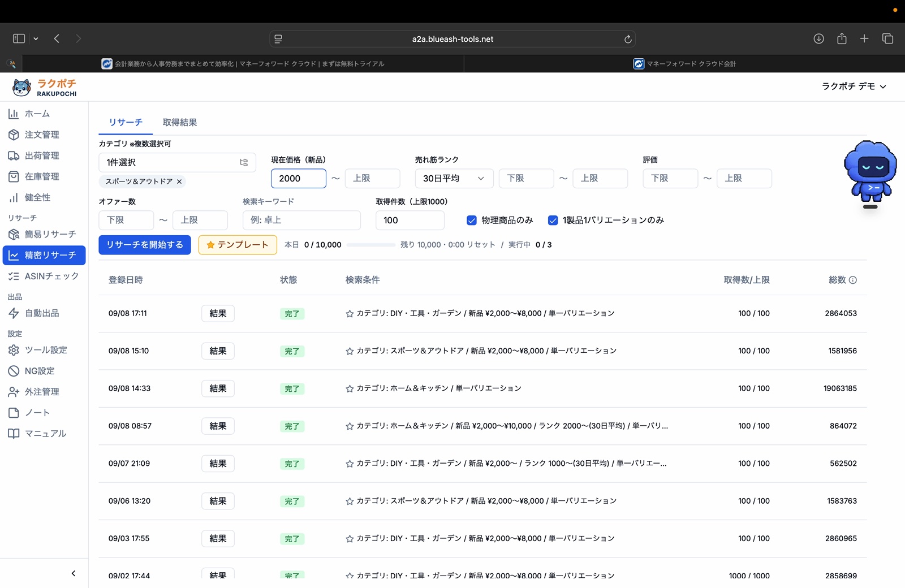Open 結果 for 09/08 08:57 row
905x588 pixels.
(x=218, y=426)
